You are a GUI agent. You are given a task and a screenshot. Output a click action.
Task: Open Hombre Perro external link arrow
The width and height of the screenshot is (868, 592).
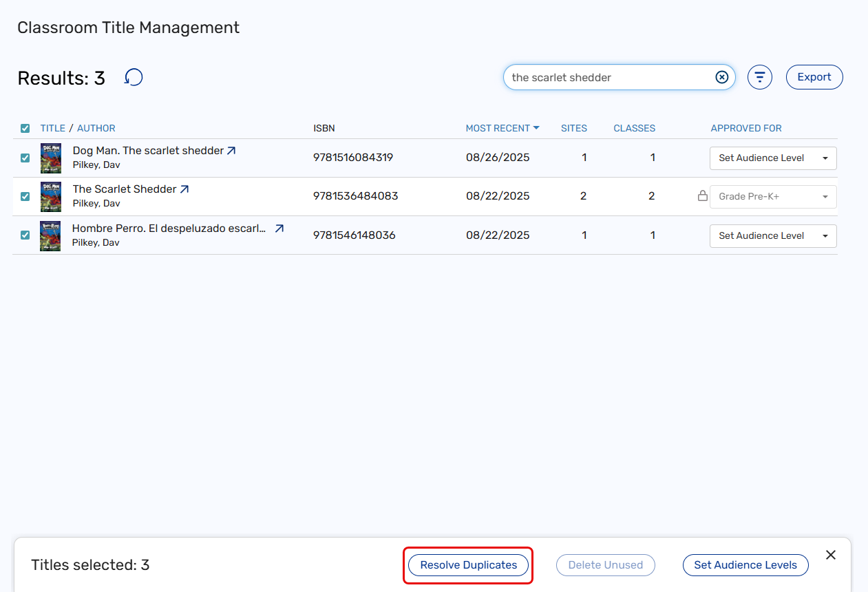[279, 229]
